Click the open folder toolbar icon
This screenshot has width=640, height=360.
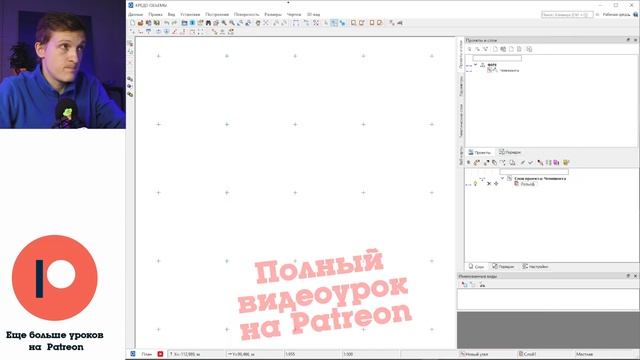tap(140, 23)
